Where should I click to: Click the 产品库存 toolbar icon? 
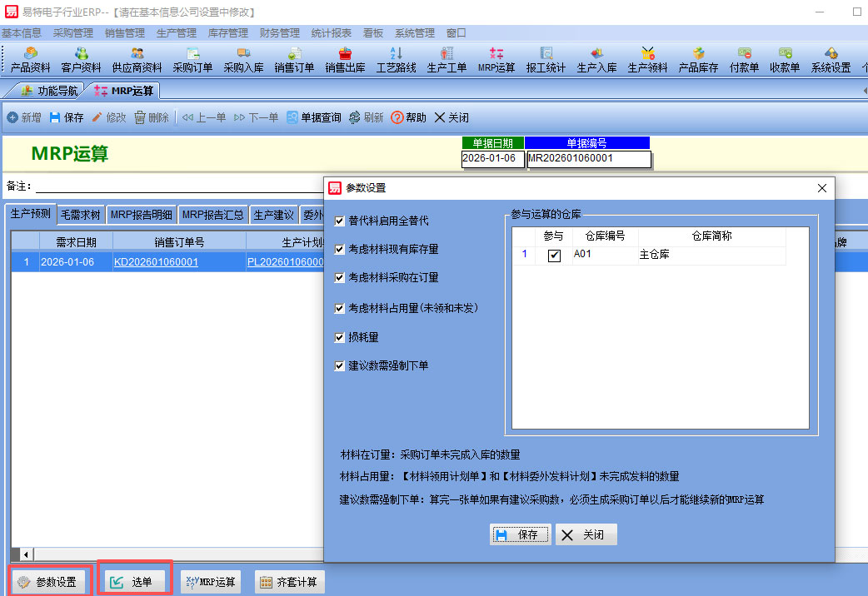click(698, 60)
